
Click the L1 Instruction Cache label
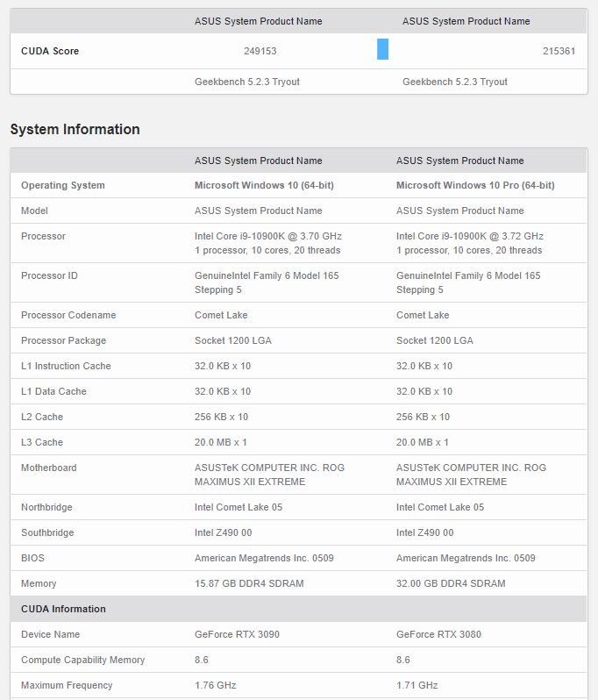(x=66, y=366)
